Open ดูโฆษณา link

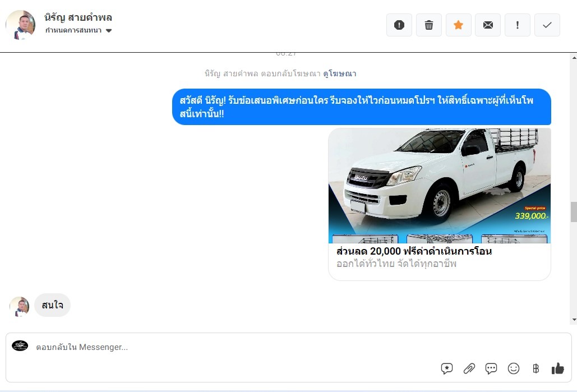click(x=340, y=73)
